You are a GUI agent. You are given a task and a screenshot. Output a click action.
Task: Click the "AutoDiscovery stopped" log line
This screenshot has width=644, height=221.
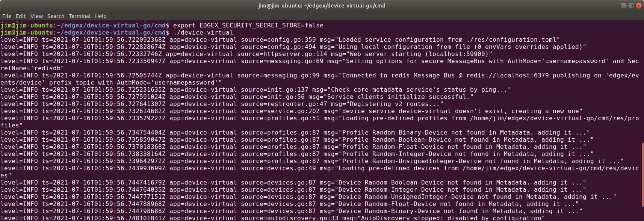273,218
